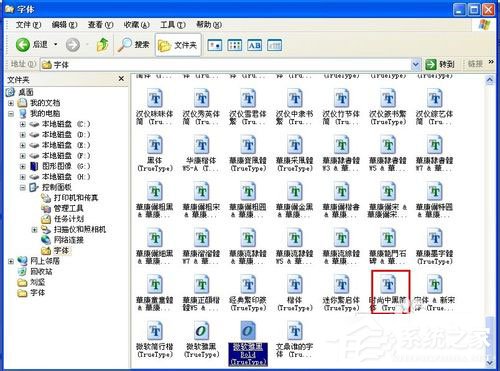Click the Forward arrow button
The width and height of the screenshot is (500, 371).
pos(73,45)
